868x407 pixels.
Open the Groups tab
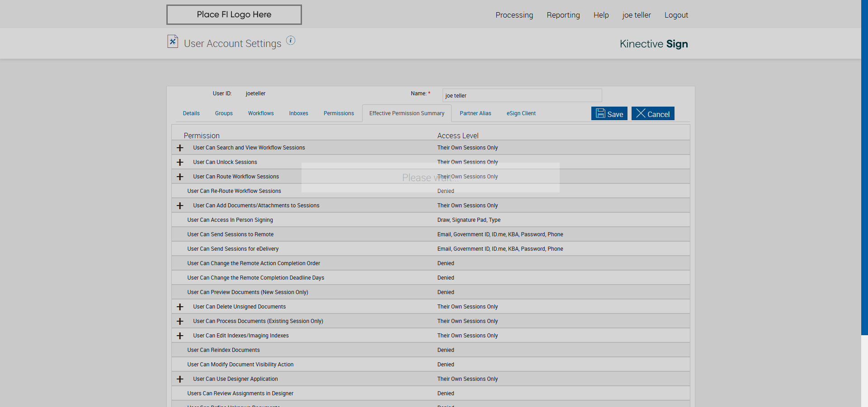(224, 113)
